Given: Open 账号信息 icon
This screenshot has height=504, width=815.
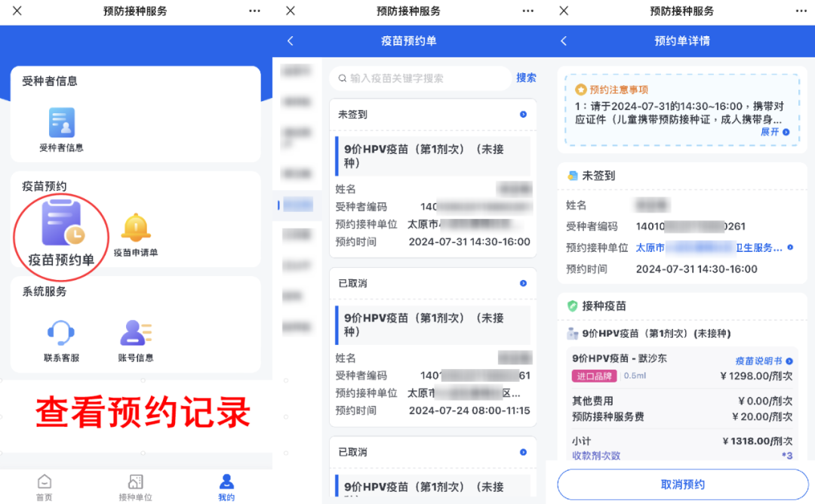Looking at the screenshot, I should click(x=136, y=333).
